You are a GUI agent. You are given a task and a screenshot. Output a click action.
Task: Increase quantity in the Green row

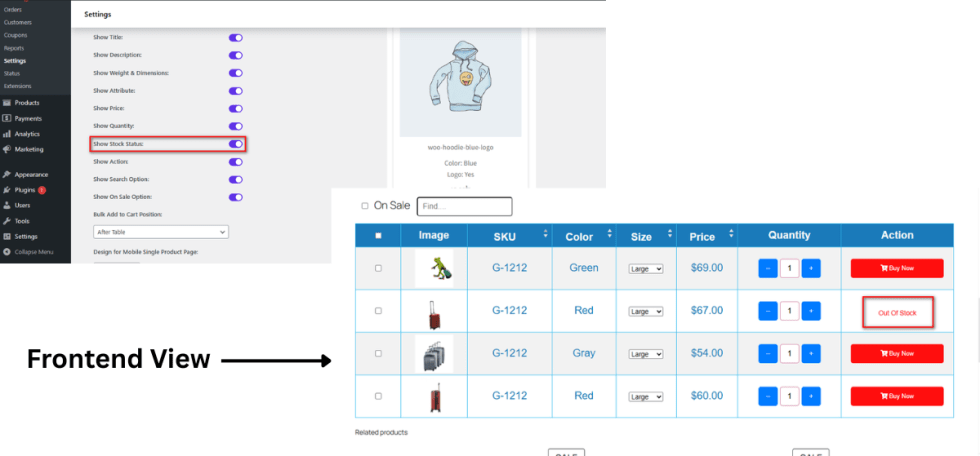coord(811,269)
